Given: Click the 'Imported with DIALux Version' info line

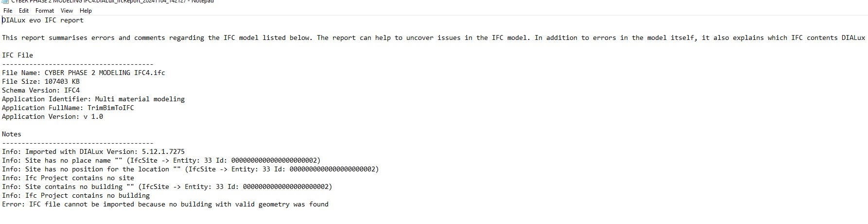Looking at the screenshot, I should (93, 151).
